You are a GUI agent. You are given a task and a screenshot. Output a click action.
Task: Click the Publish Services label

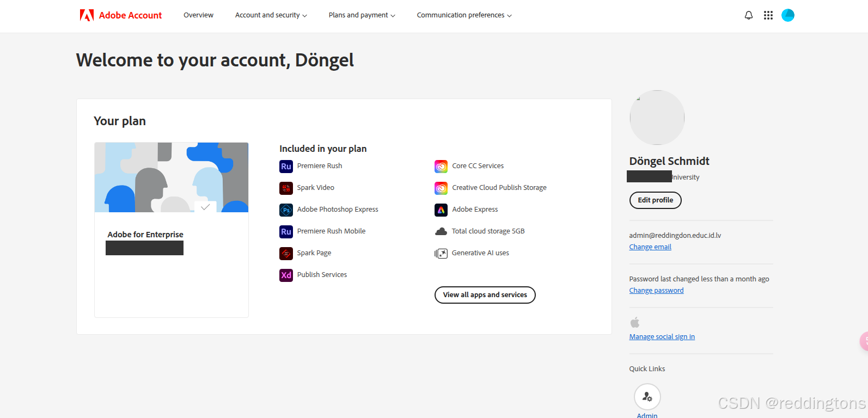(x=322, y=275)
